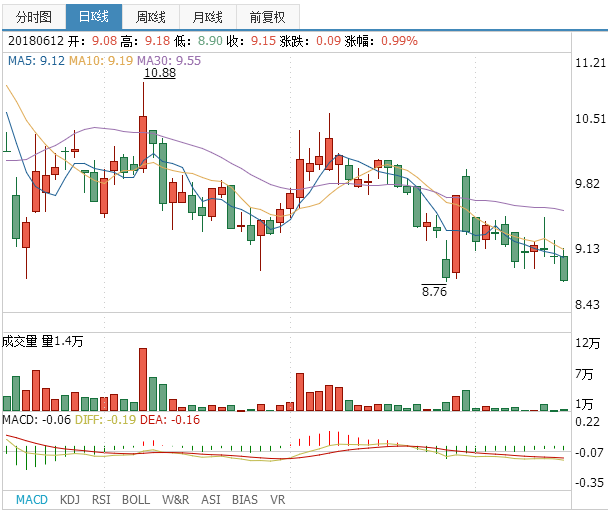Click the 10.88 high price label

click(x=160, y=73)
